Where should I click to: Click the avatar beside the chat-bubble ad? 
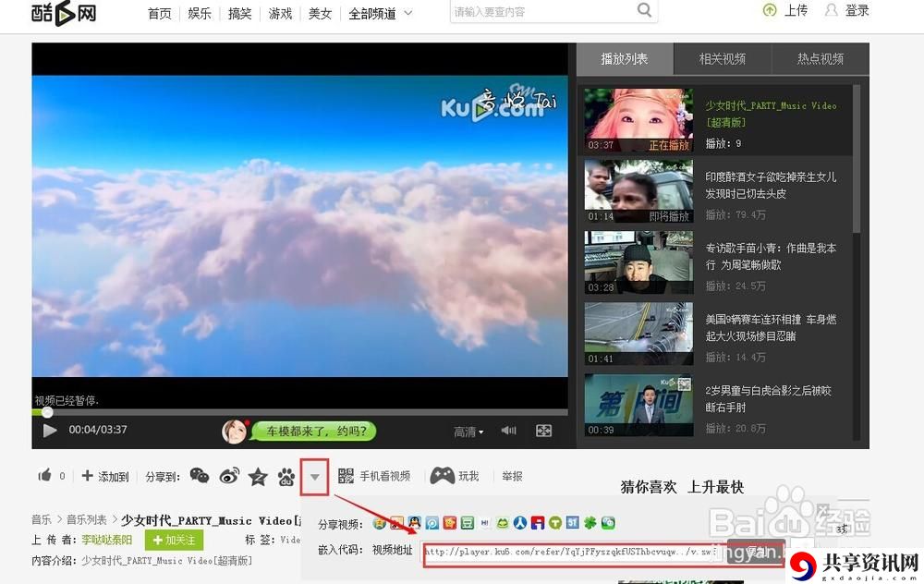[x=234, y=432]
